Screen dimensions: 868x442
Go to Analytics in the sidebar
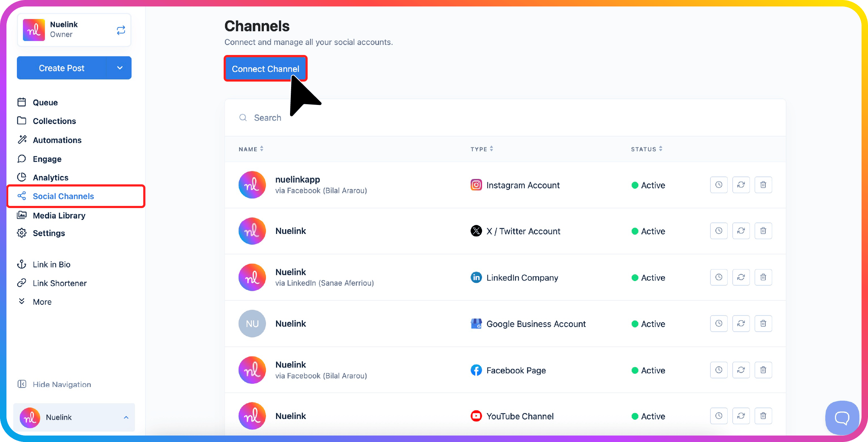50,178
